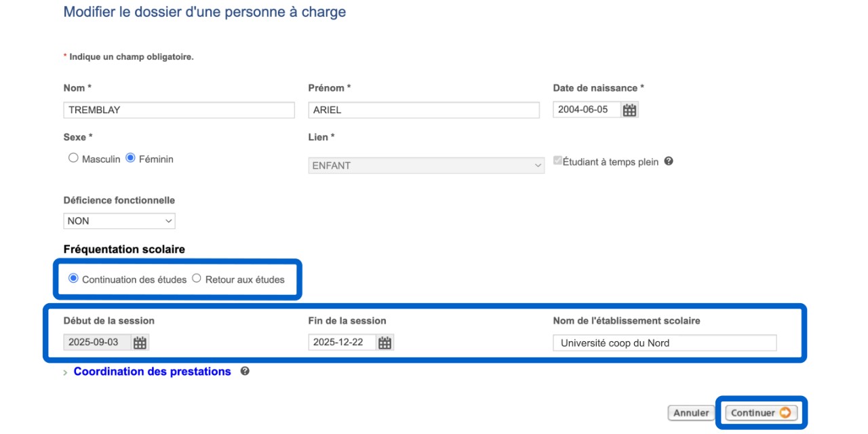This screenshot has width=868, height=434.
Task: Open the Déficience fonctionnelle dropdown
Action: 119,221
